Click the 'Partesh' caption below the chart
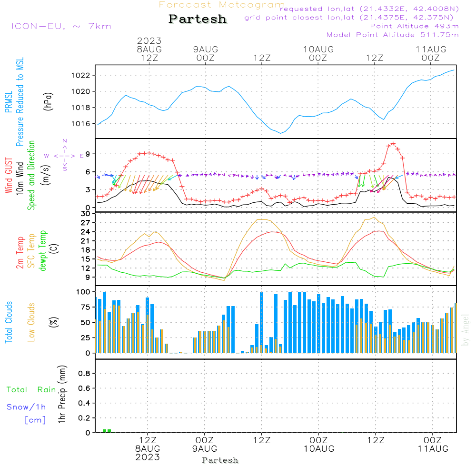476x476 pixels. pos(220,460)
